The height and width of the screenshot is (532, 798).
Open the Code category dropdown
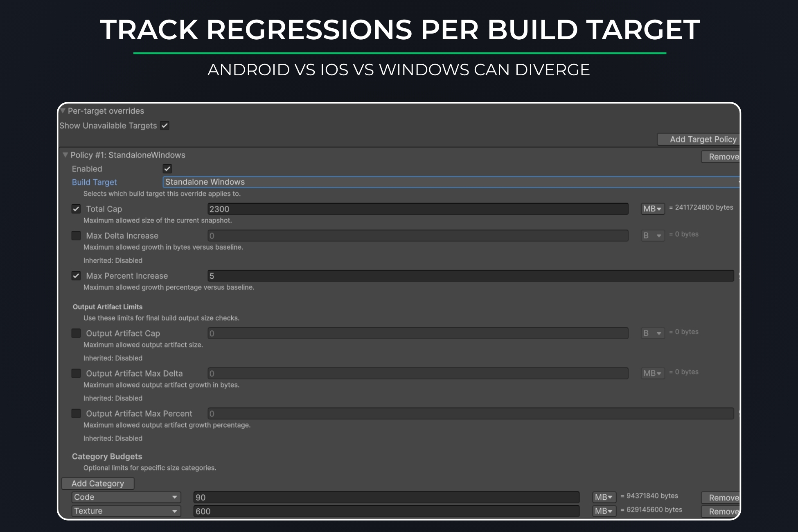click(126, 497)
